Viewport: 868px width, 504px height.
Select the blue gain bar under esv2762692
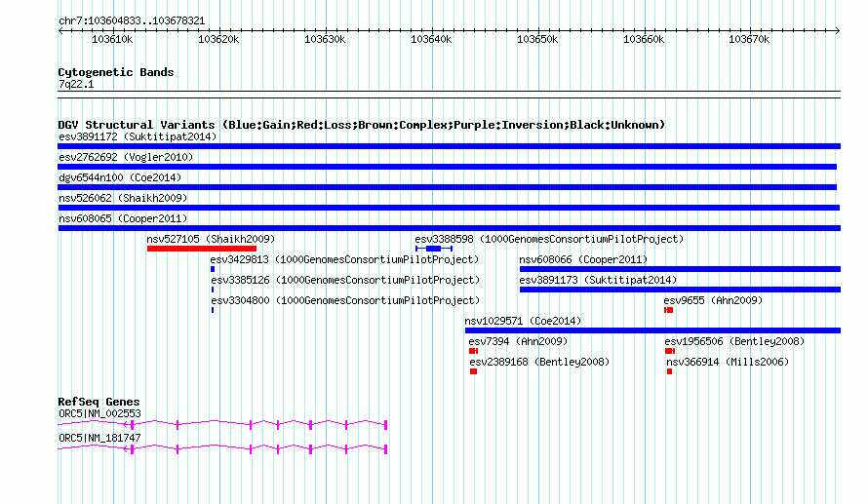(448, 167)
